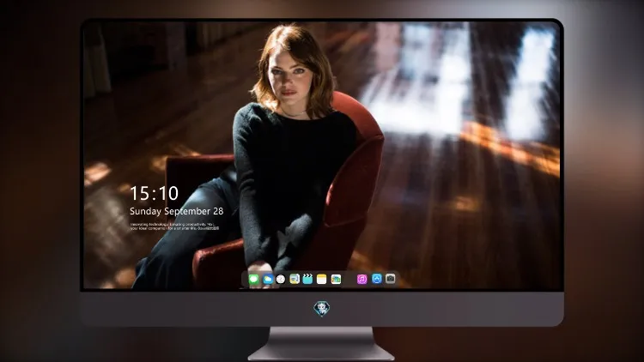644x362 pixels.
Task: Click the 15:10 clock widget
Action: tap(154, 193)
